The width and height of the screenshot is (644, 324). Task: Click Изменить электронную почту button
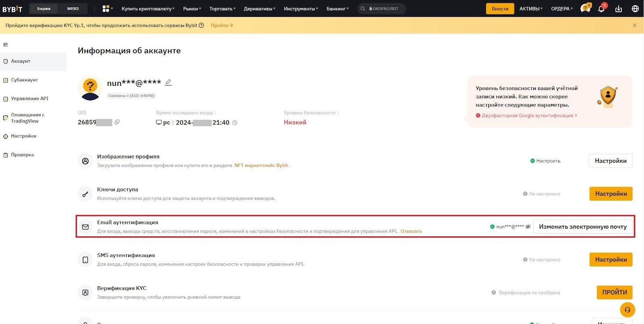click(x=583, y=227)
